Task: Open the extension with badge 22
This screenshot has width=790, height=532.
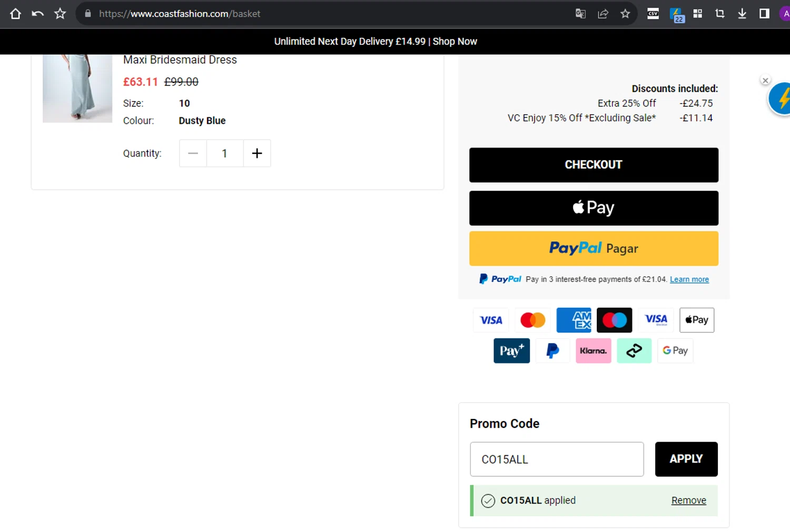Action: pos(676,15)
